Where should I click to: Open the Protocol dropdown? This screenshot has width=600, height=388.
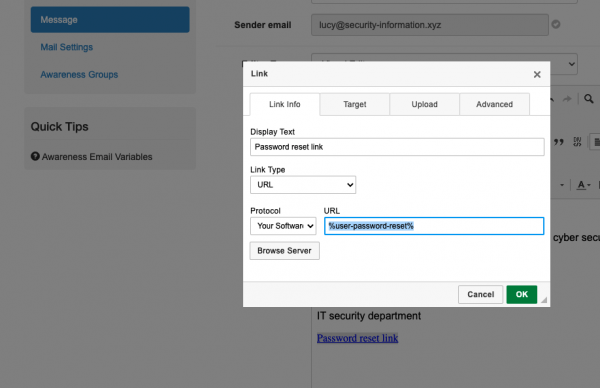click(x=283, y=226)
